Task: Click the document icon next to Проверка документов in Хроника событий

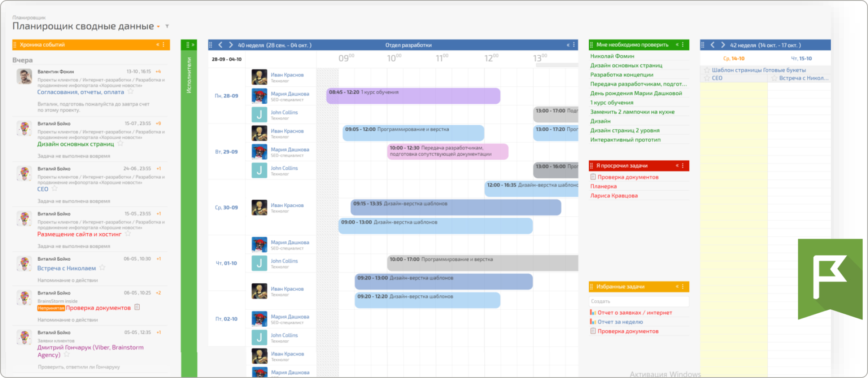Action: coord(137,307)
